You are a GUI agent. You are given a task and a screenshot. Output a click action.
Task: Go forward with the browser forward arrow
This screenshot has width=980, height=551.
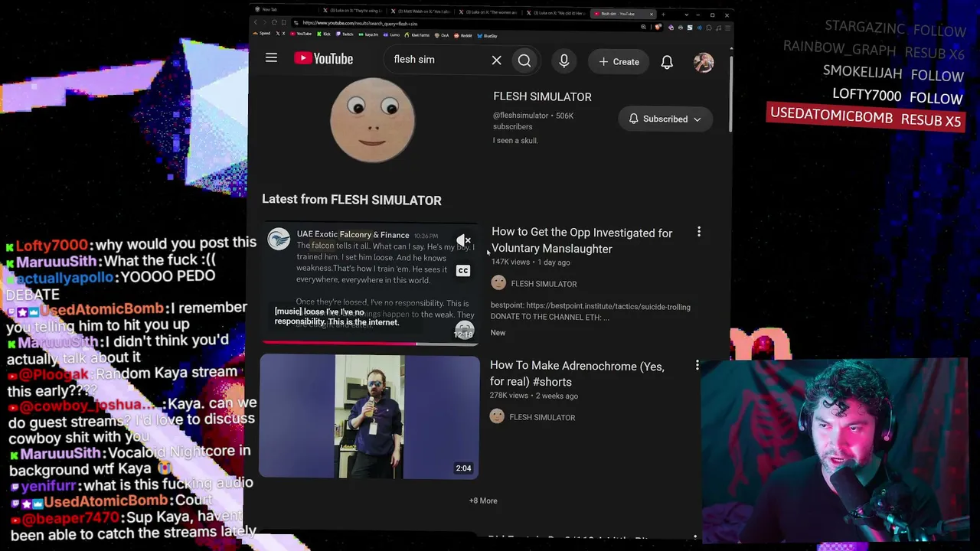(x=265, y=22)
